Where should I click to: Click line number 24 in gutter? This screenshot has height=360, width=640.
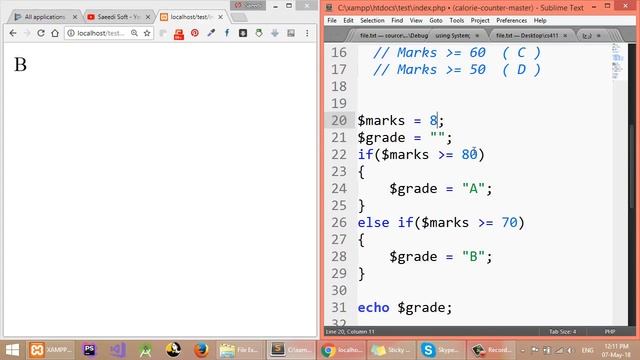[339, 189]
